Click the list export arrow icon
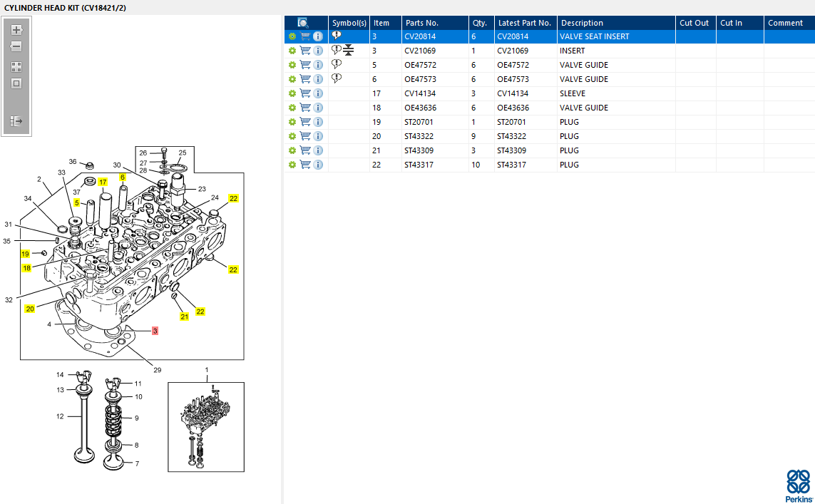Image resolution: width=815 pixels, height=504 pixels. (x=16, y=121)
